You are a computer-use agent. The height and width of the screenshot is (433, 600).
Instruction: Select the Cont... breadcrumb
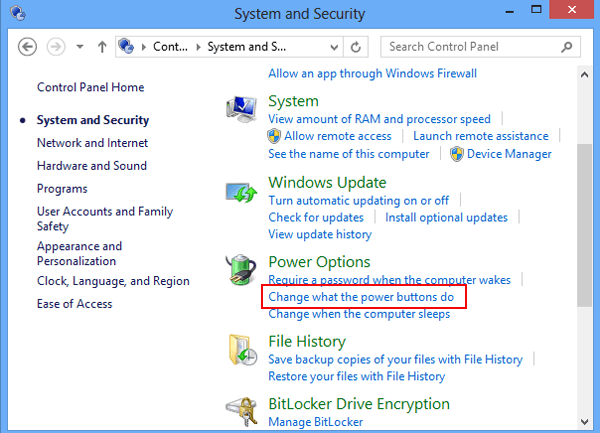click(170, 47)
